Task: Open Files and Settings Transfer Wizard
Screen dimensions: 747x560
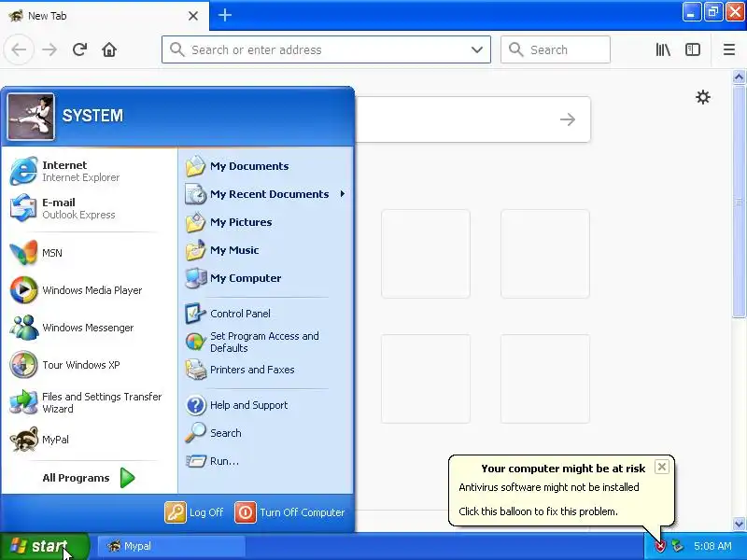Action: pyautogui.click(x=89, y=402)
